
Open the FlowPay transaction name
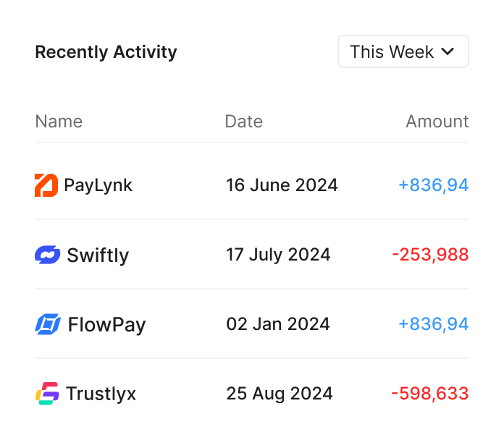106,325
